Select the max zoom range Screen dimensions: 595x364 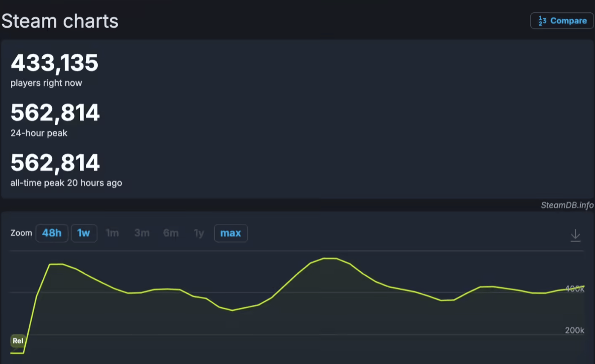click(230, 233)
